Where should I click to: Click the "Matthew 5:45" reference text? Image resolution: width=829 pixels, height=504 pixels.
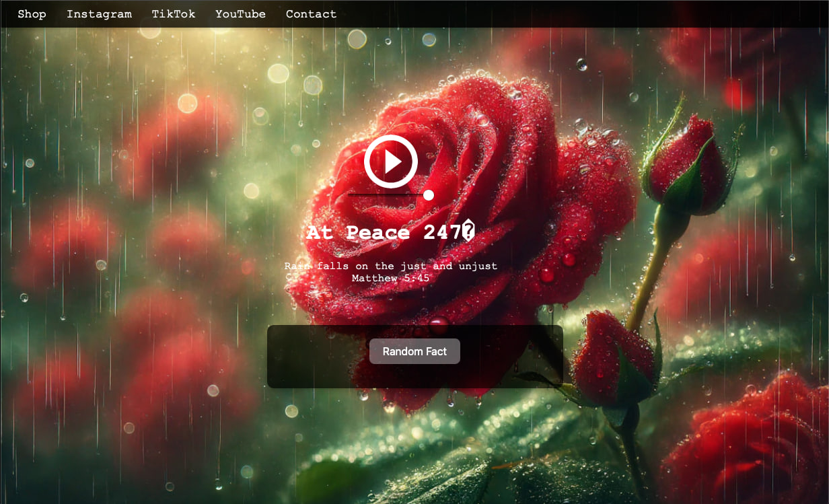pos(390,278)
